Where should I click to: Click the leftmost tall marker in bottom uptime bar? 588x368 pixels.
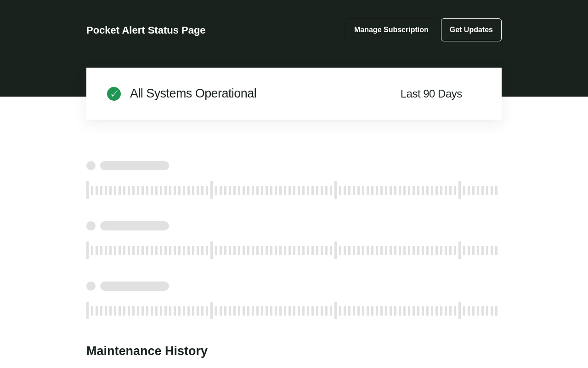pyautogui.click(x=87, y=310)
